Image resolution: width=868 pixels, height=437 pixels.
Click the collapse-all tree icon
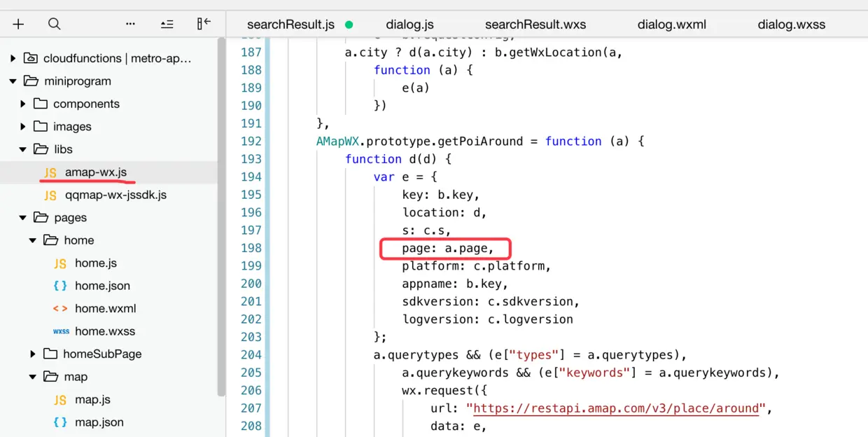[x=167, y=24]
